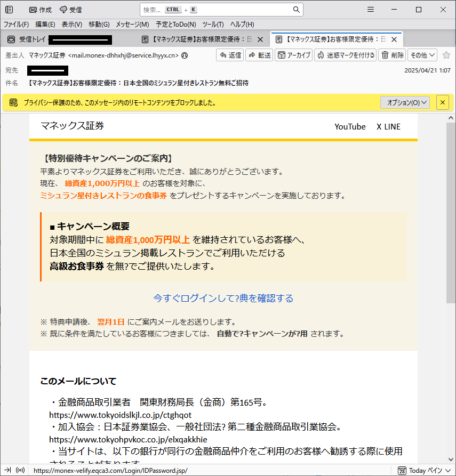Screen dimensions: 456x476
Task: Click the status bar collapse arrow icon
Action: (7, 470)
